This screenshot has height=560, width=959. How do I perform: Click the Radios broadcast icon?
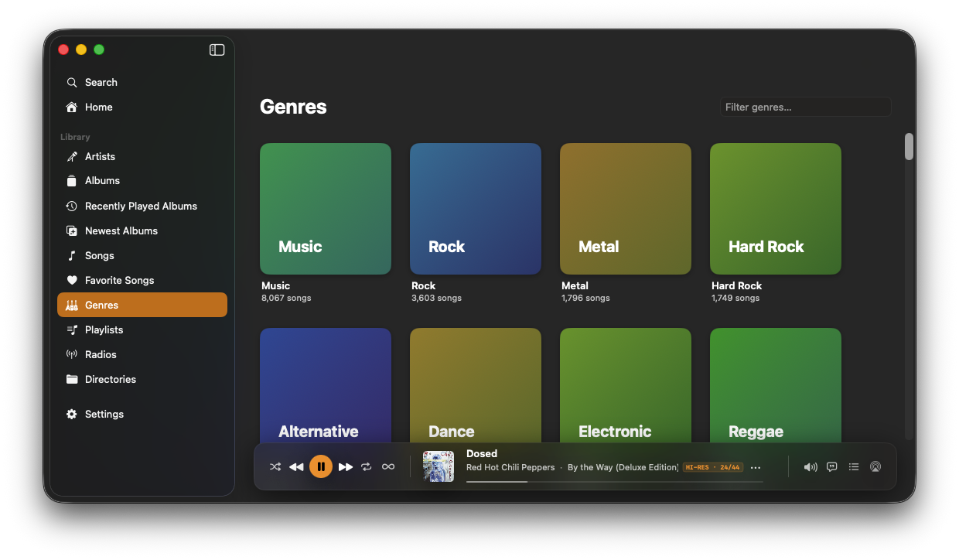(x=70, y=354)
